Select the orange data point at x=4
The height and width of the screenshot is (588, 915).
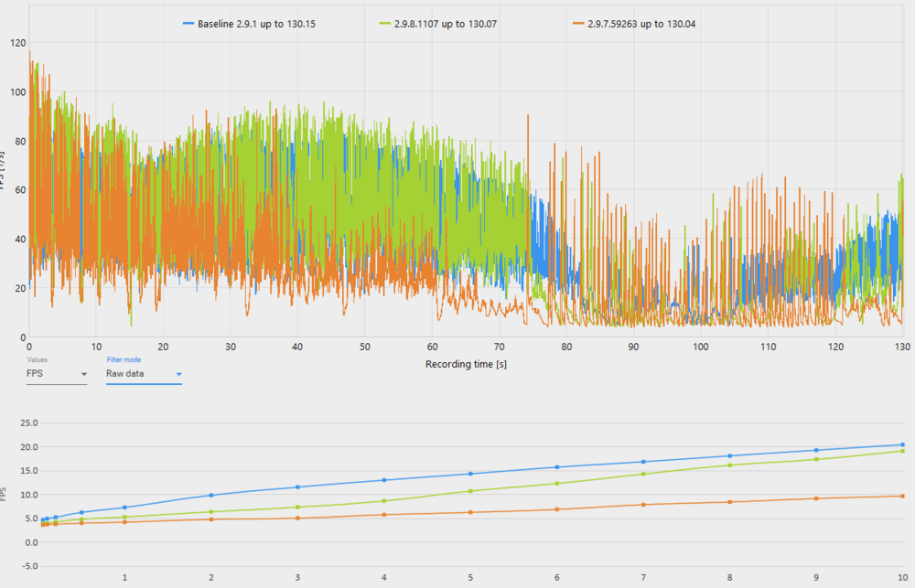click(x=384, y=515)
